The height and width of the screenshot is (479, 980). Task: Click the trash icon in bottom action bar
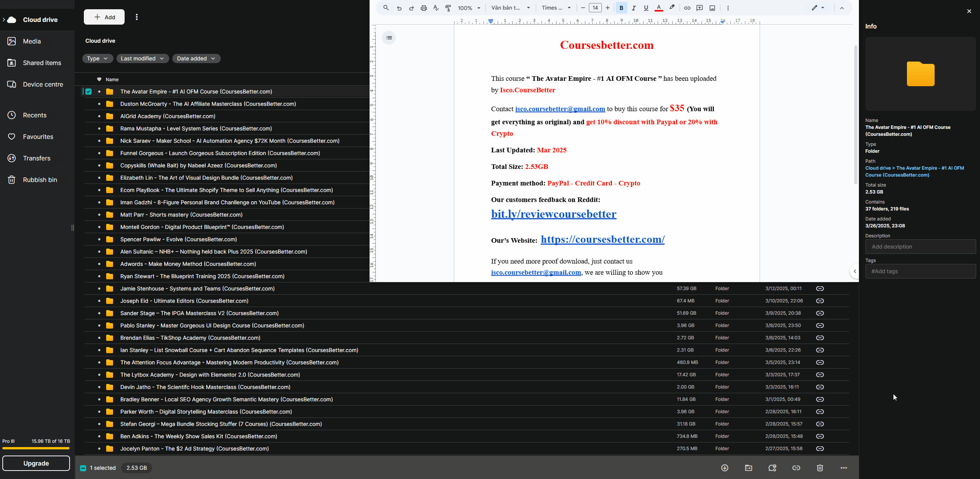click(x=820, y=468)
